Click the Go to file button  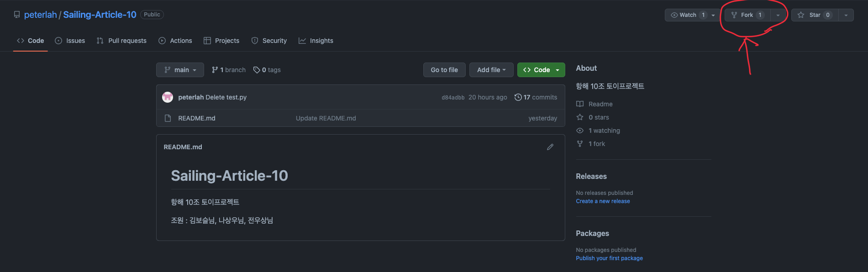(444, 70)
